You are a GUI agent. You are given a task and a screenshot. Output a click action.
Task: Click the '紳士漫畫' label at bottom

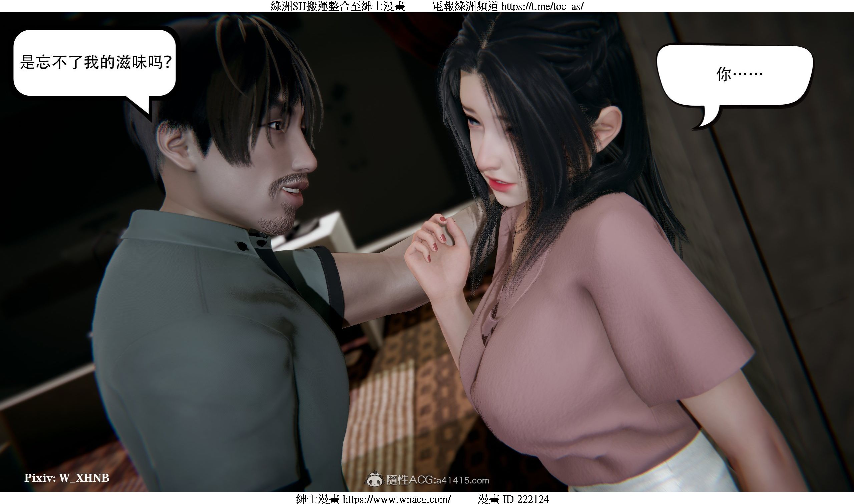click(318, 499)
